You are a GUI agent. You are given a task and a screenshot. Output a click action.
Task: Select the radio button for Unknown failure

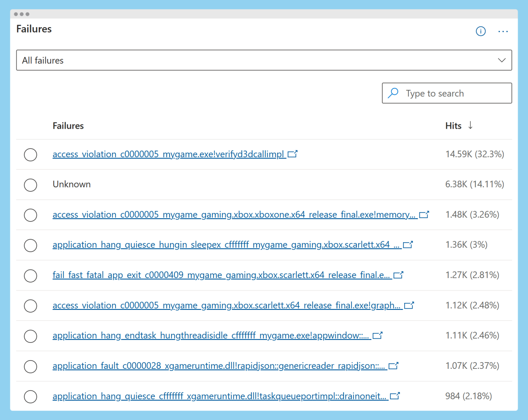31,185
